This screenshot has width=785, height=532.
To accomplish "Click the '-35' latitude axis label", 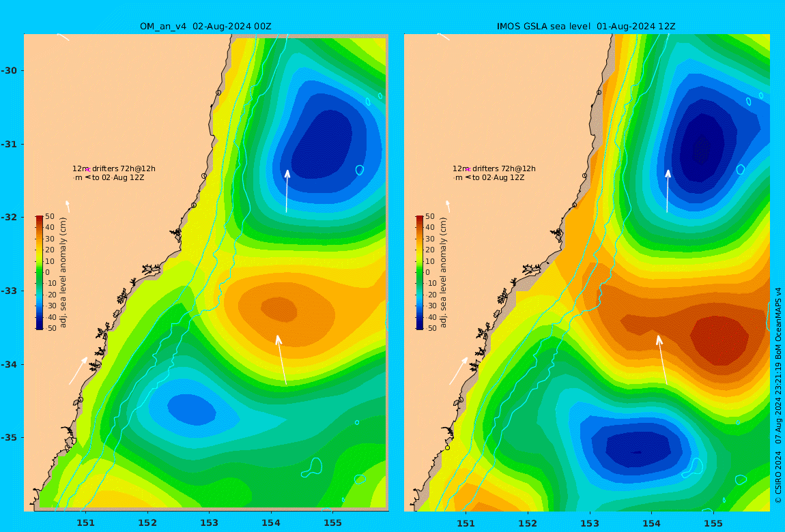I will (9, 437).
